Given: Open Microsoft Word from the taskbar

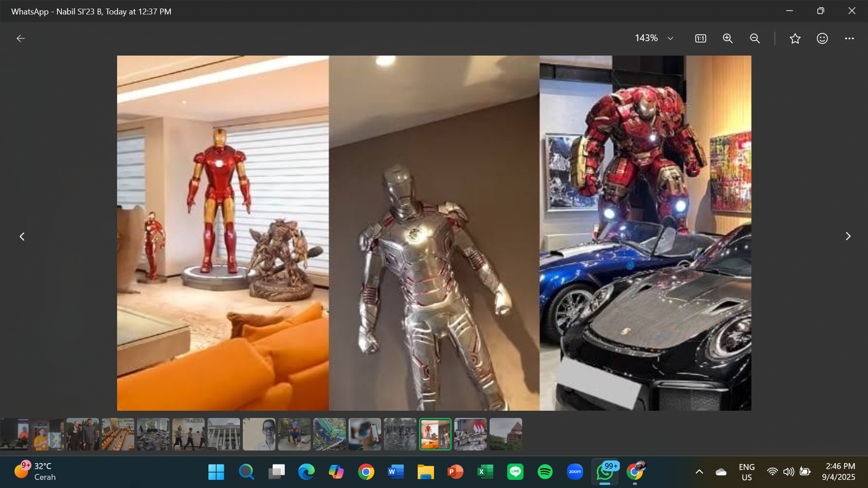Looking at the screenshot, I should [396, 472].
